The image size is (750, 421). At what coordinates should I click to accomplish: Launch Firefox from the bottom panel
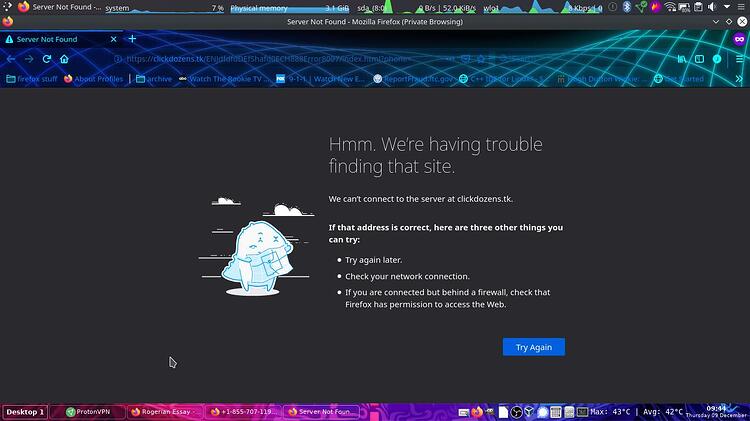point(476,412)
